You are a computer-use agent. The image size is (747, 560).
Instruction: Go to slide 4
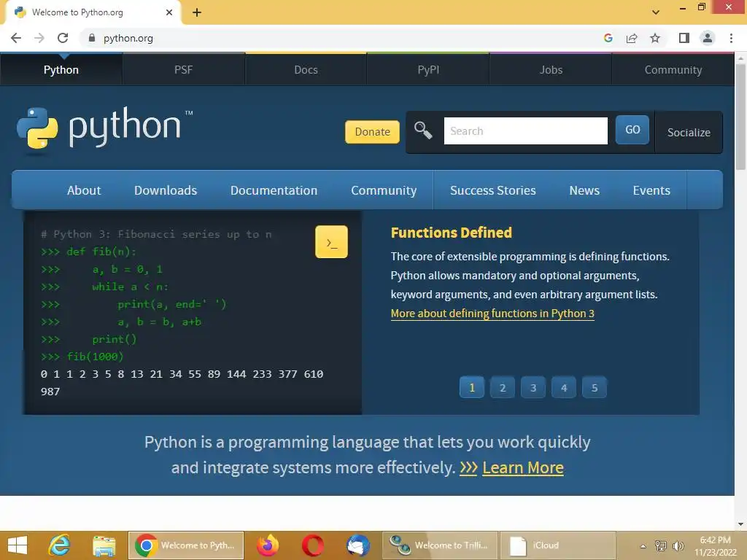coord(564,387)
